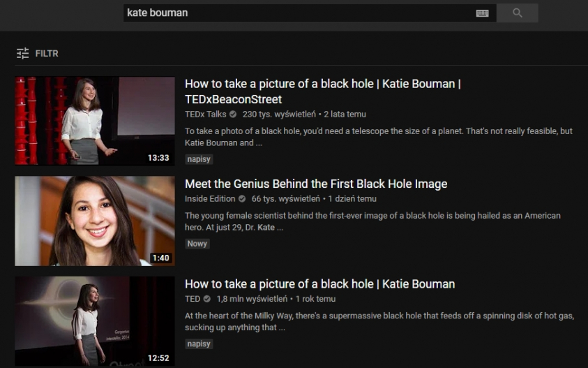The width and height of the screenshot is (588, 368).
Task: Click verified checkmark beside TED channel
Action: point(207,299)
